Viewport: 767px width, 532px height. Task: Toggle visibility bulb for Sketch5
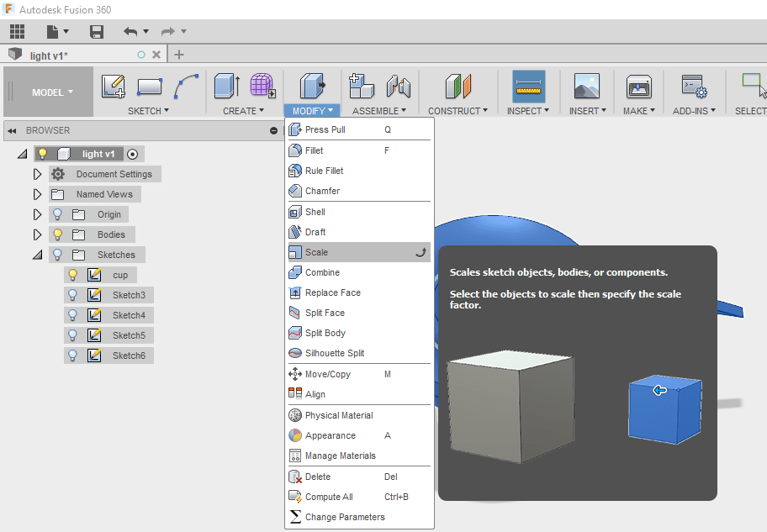72,335
